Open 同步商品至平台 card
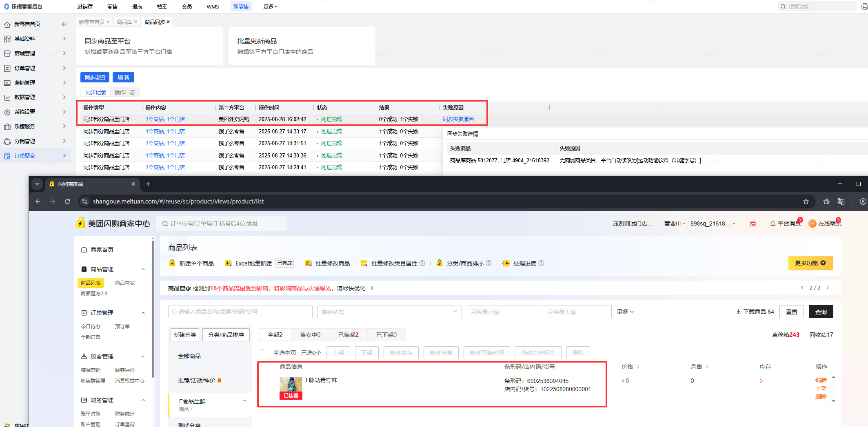The image size is (868, 427). [149, 46]
